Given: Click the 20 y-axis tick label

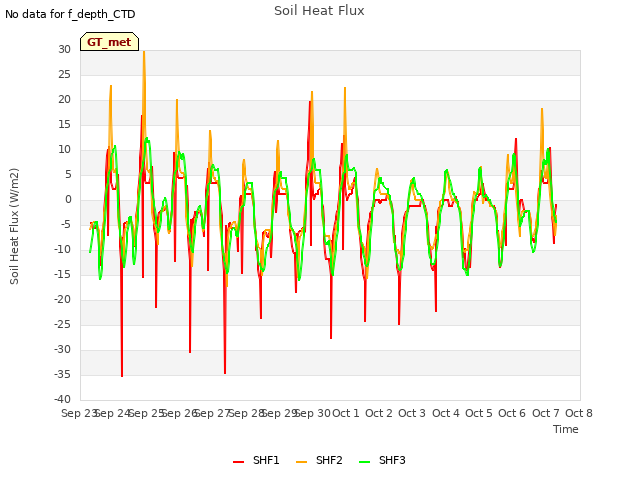Looking at the screenshot, I should [x=64, y=100].
